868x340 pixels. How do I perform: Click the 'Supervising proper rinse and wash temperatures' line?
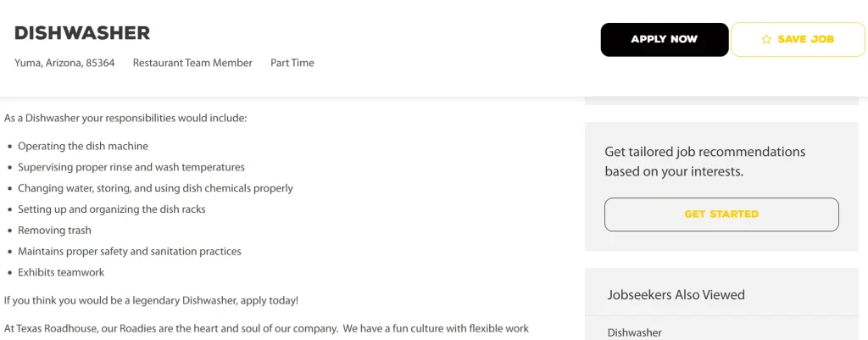131,167
